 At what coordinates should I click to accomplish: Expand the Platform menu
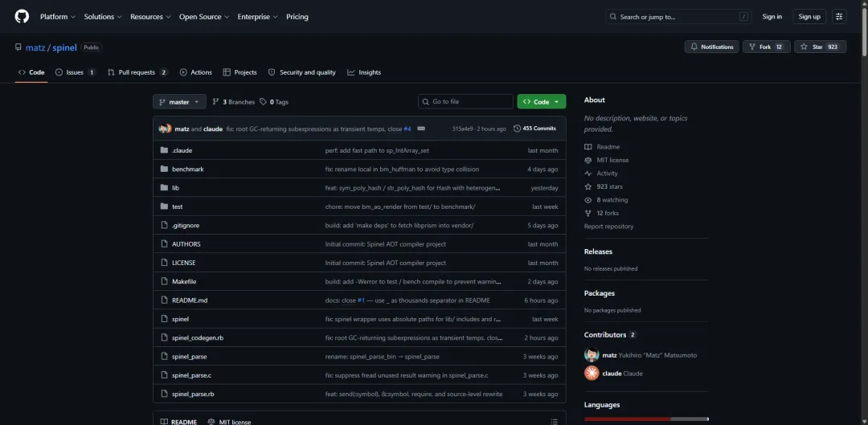point(58,17)
